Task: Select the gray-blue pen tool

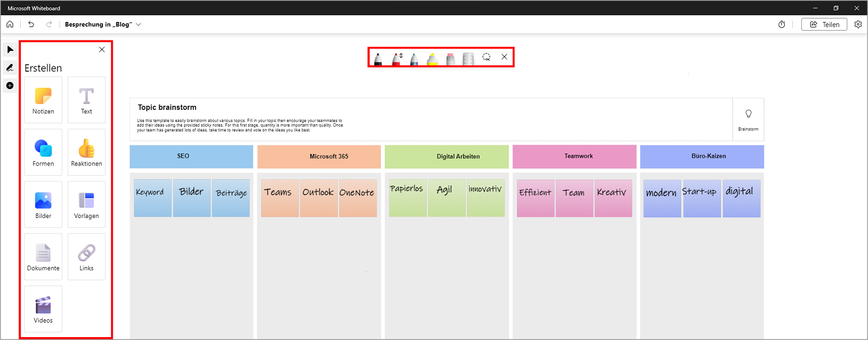Action: [x=414, y=58]
